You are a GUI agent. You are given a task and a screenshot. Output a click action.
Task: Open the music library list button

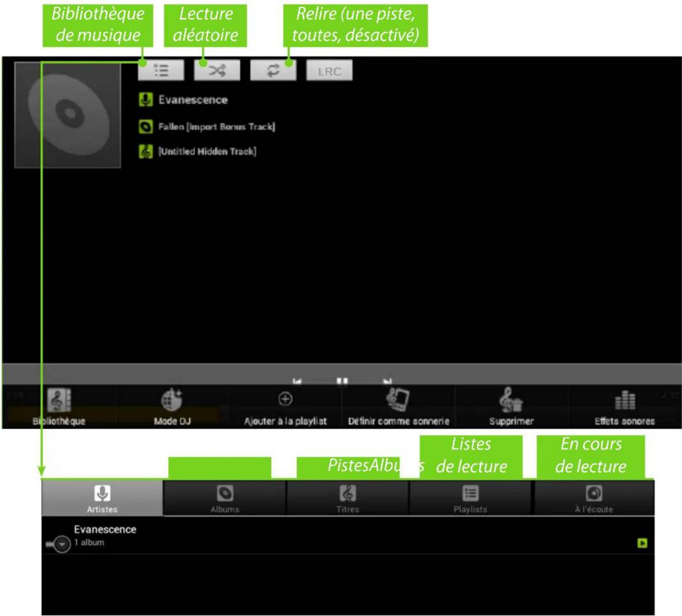(161, 70)
